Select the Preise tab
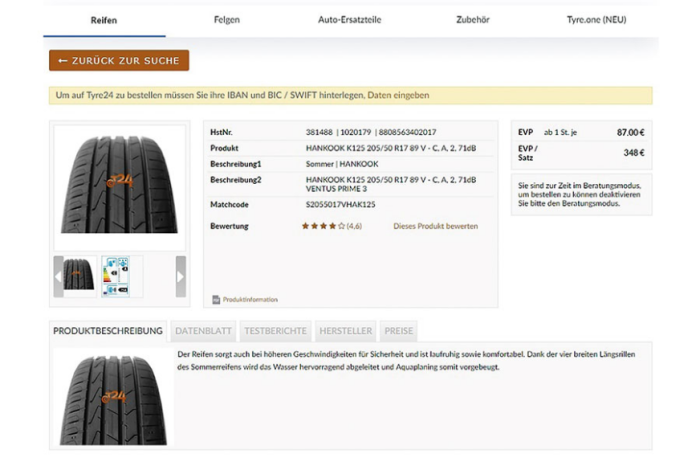The width and height of the screenshot is (700, 466). 398,331
